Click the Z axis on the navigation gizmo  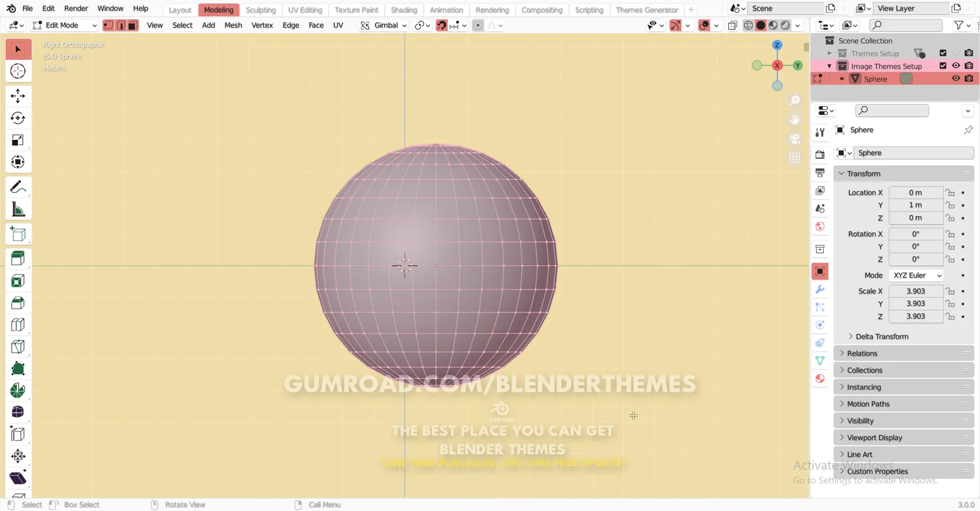777,45
